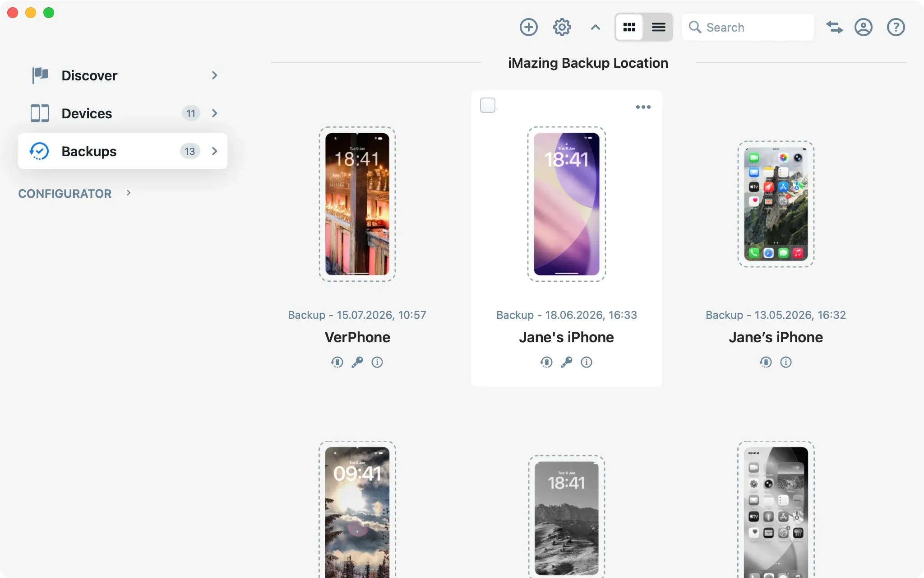This screenshot has height=578, width=924.
Task: Click the key encryption icon under VerPhone
Action: pos(357,362)
